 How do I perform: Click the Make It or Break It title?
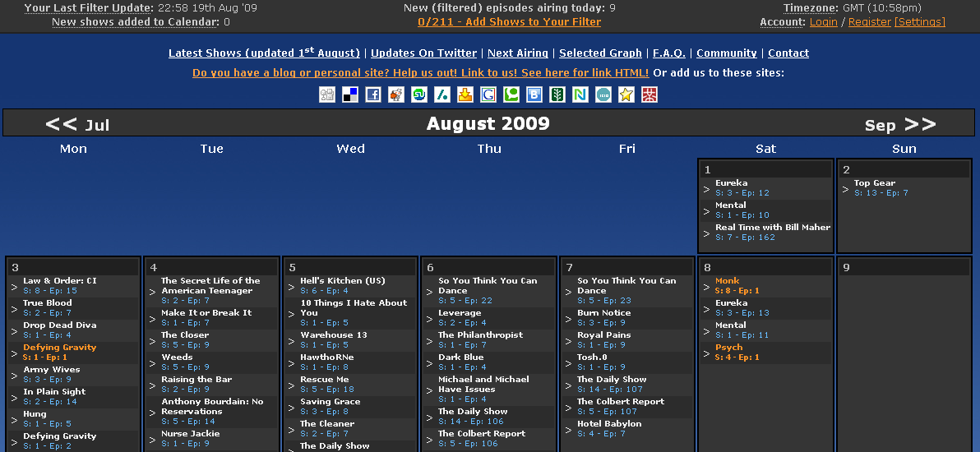(206, 312)
